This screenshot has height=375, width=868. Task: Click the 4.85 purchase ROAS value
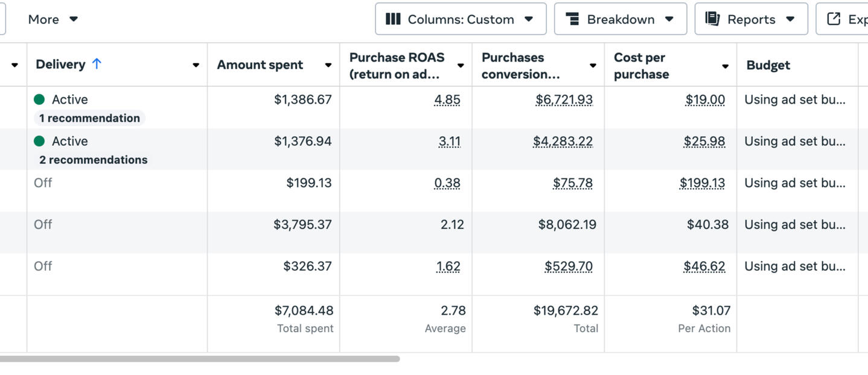point(447,99)
